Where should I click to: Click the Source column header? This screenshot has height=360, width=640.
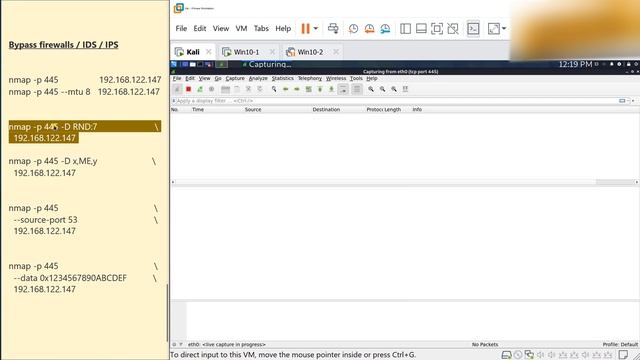tap(253, 109)
